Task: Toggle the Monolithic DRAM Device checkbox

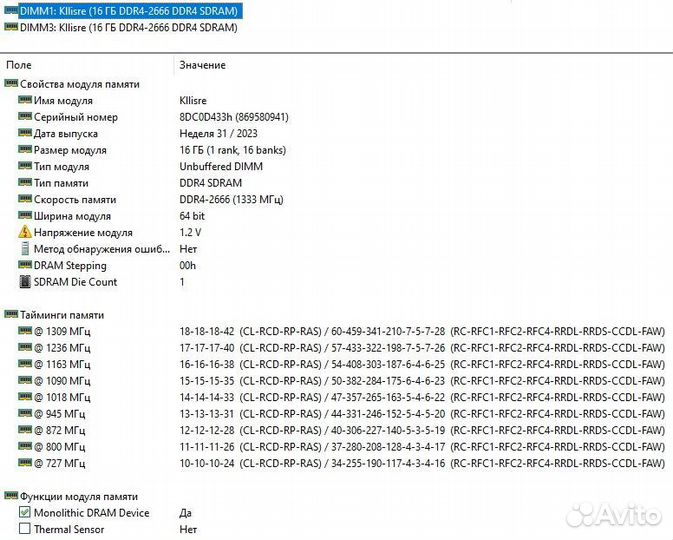Action: pyautogui.click(x=25, y=513)
